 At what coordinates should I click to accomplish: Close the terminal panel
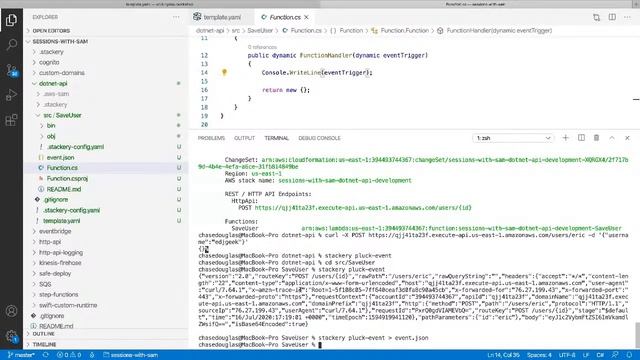pos(627,138)
